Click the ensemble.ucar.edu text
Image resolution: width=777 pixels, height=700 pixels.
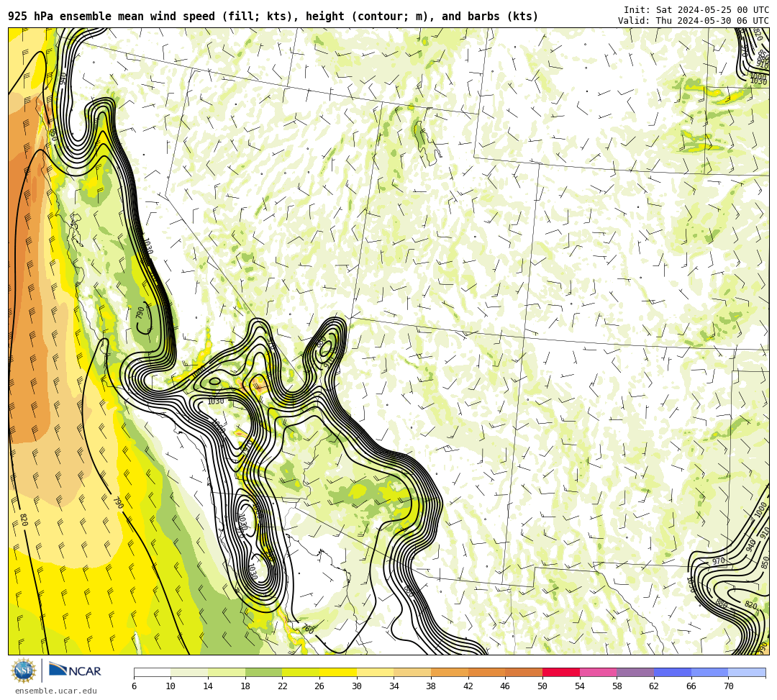coord(56,691)
